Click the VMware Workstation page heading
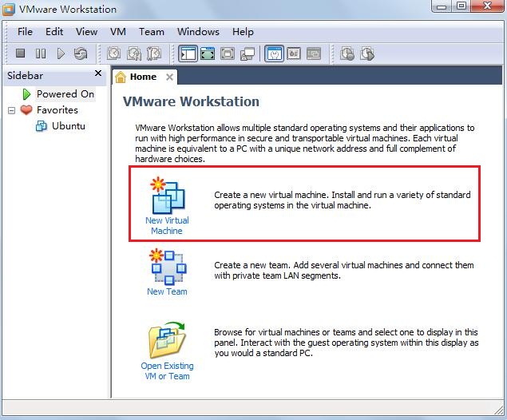 click(191, 102)
